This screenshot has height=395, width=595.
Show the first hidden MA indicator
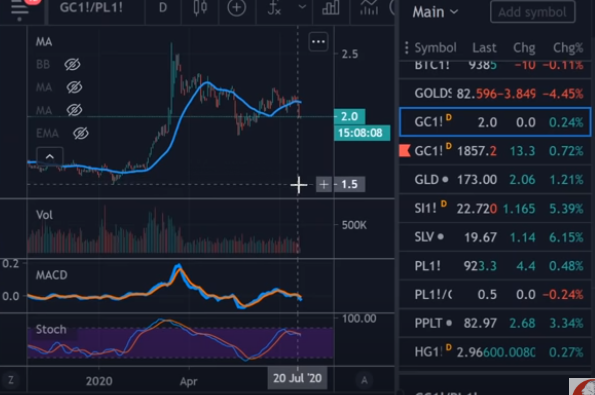(x=74, y=87)
